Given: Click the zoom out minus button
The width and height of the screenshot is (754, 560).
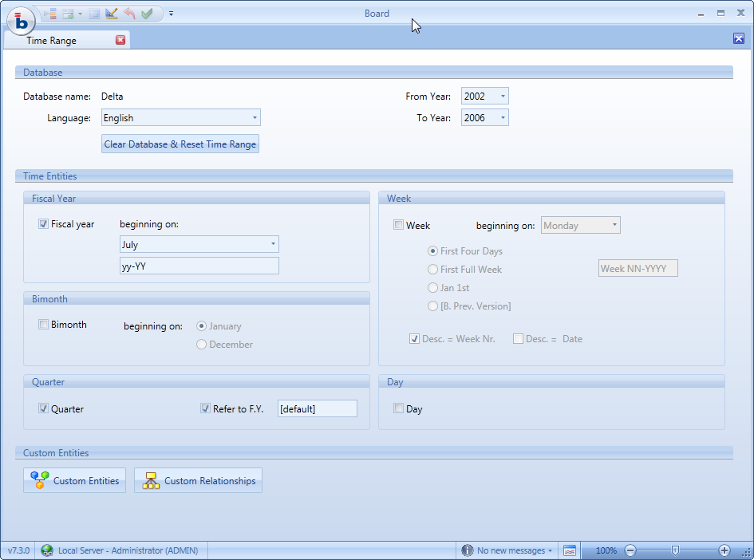Looking at the screenshot, I should 630,550.
